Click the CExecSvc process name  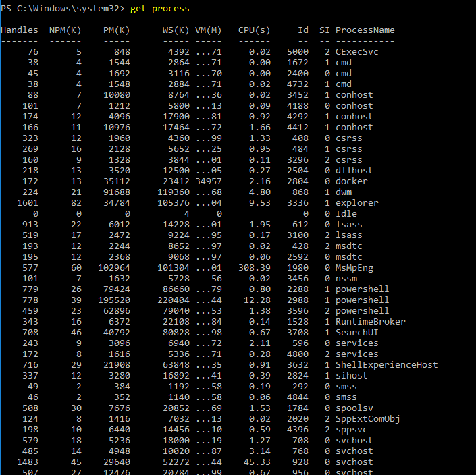click(357, 51)
